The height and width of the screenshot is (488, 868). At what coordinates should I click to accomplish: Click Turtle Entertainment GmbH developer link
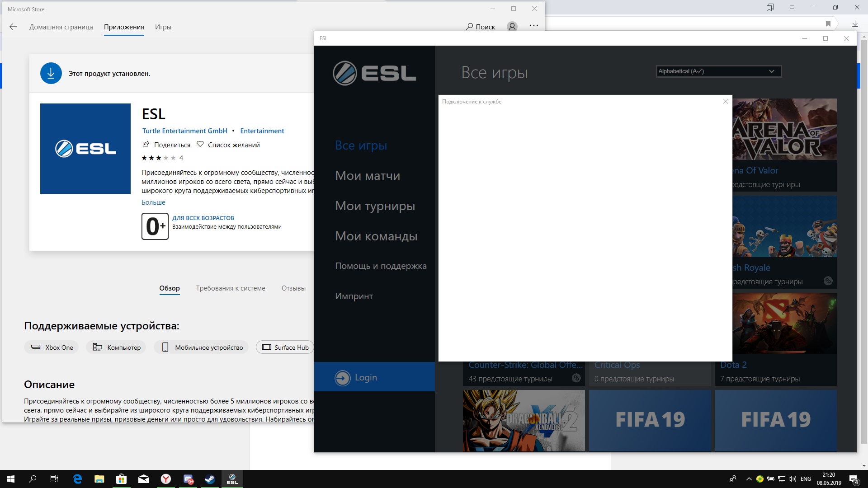coord(184,131)
